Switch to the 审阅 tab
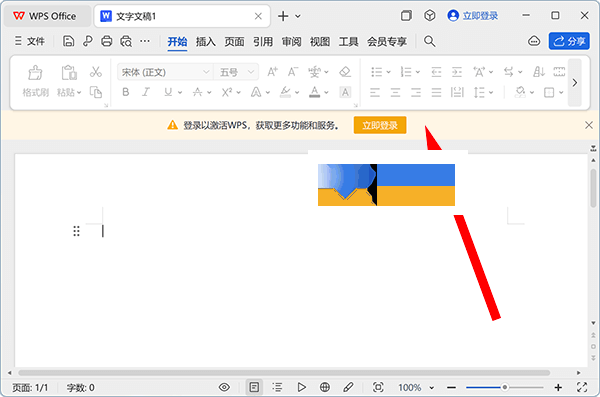 pos(292,41)
